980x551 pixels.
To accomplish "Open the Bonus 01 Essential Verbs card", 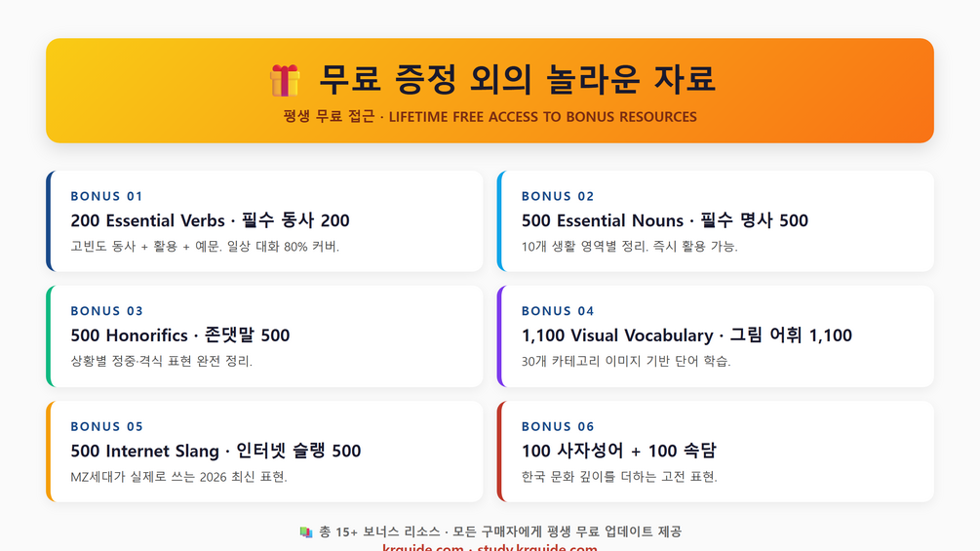I will [x=264, y=221].
